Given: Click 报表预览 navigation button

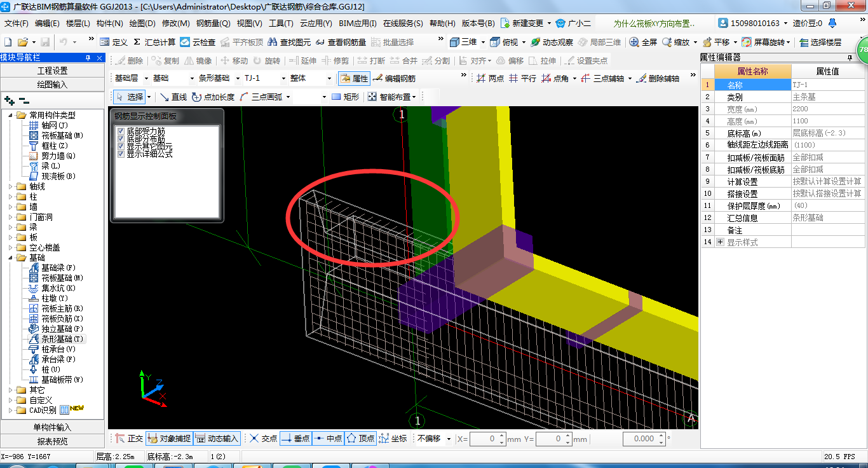Looking at the screenshot, I should tap(53, 441).
